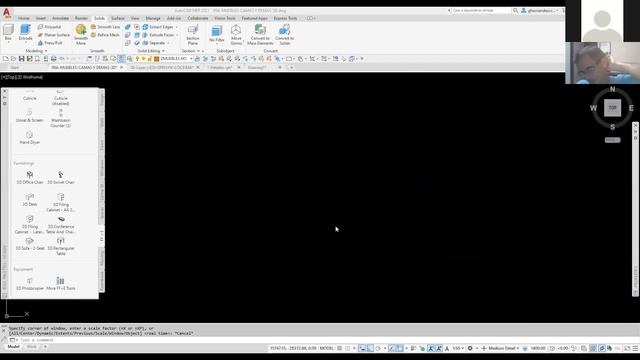Click the Extract Edges tool
The width and height of the screenshot is (640, 360).
coord(158,27)
